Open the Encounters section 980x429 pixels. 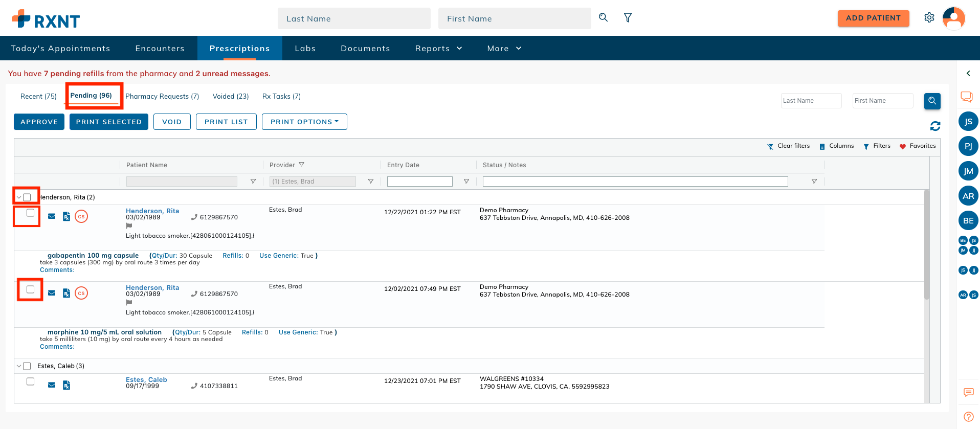coord(160,48)
